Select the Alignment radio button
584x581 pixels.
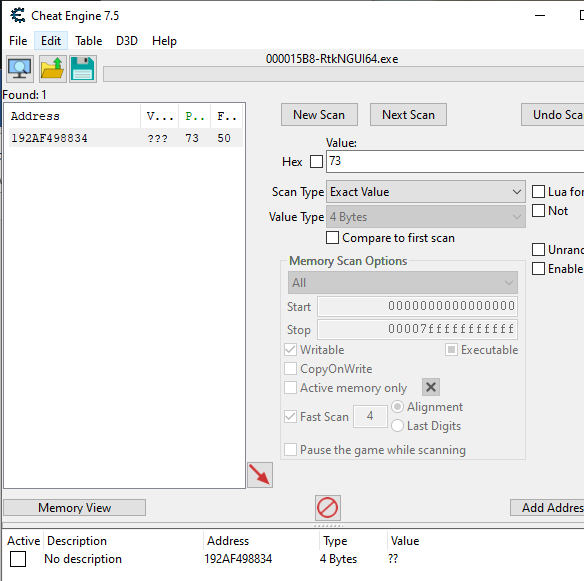(x=397, y=407)
